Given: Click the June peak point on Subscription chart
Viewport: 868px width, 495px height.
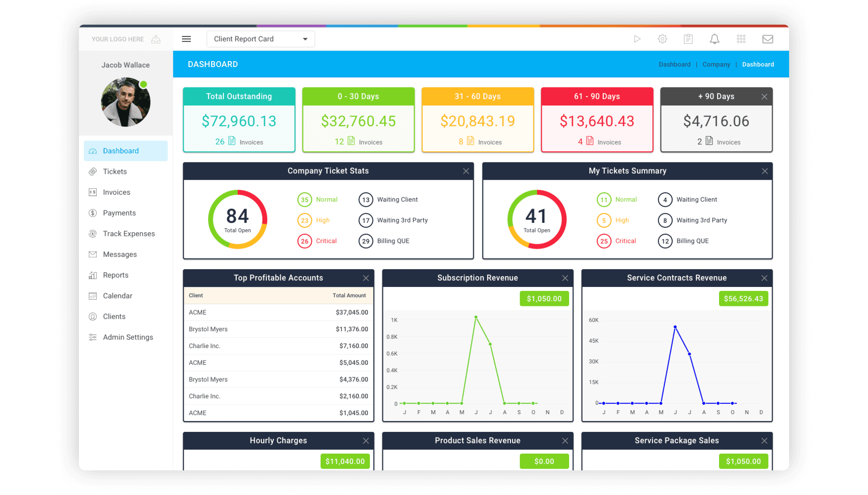Looking at the screenshot, I should click(x=476, y=317).
